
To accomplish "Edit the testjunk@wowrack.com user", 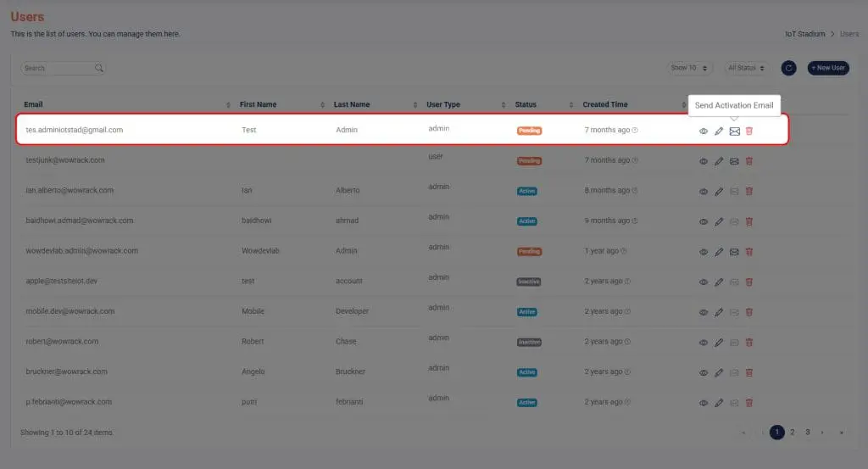I will (719, 161).
